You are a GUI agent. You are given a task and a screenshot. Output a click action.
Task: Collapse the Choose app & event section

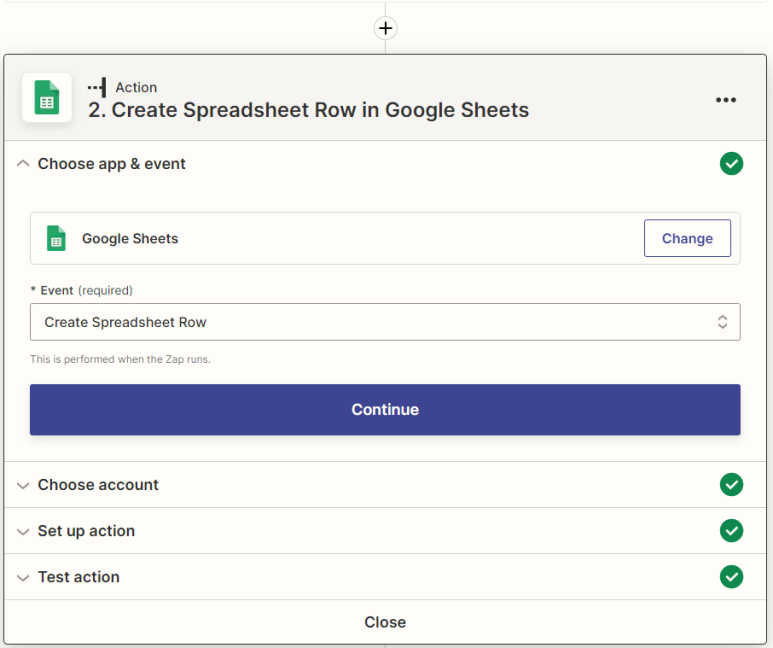click(x=23, y=164)
